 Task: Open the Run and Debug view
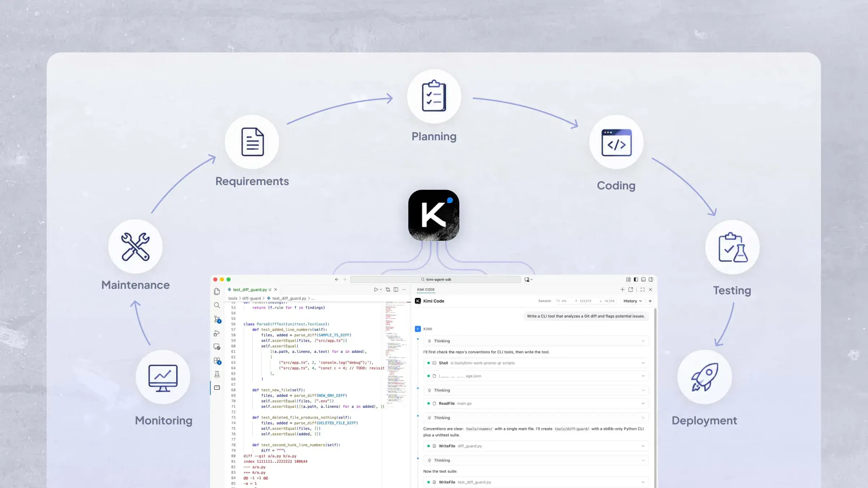pos(217,333)
